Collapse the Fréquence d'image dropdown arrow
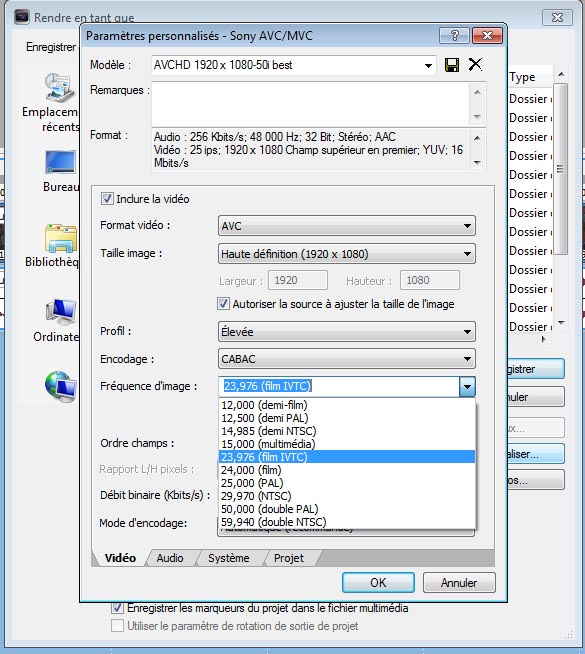585x654 pixels. pos(467,387)
